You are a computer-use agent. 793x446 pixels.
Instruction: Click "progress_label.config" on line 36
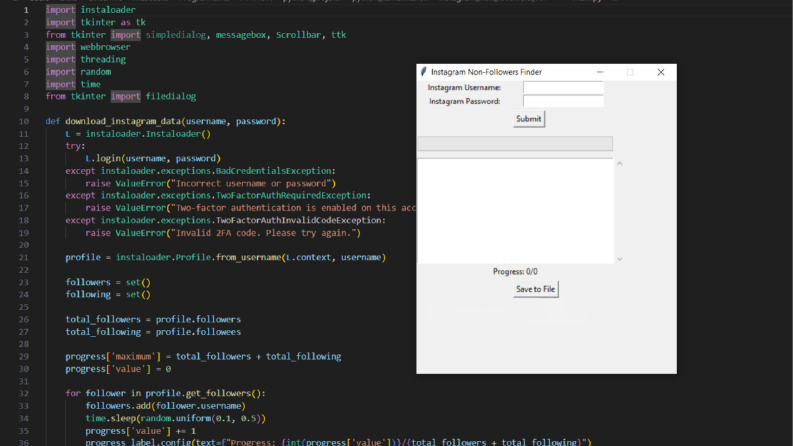point(138,442)
